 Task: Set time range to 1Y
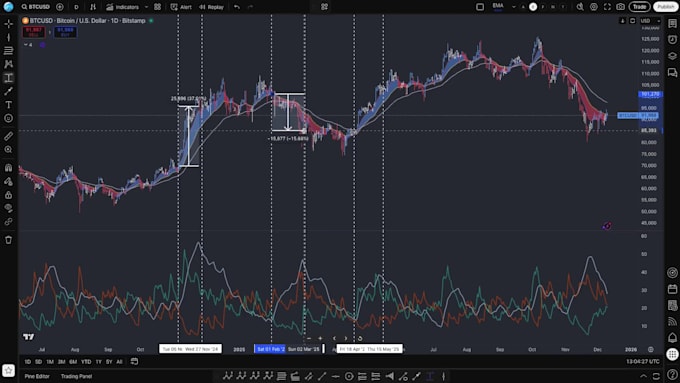click(x=98, y=362)
